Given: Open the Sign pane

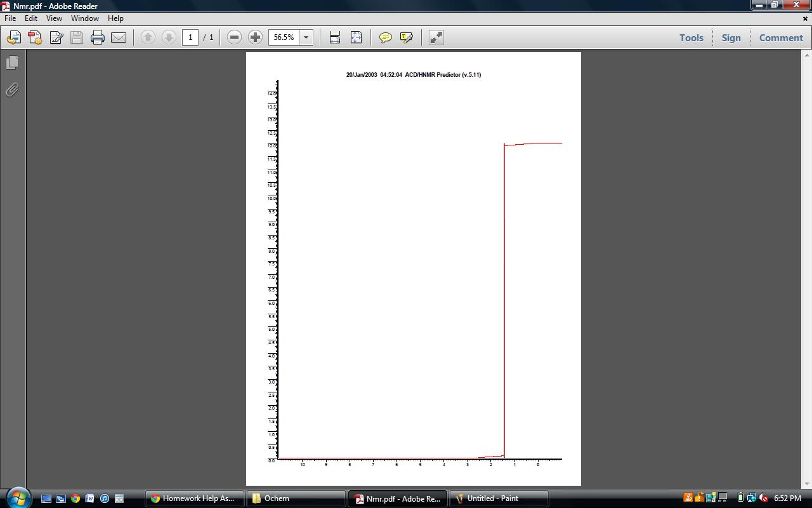Looking at the screenshot, I should [731, 37].
